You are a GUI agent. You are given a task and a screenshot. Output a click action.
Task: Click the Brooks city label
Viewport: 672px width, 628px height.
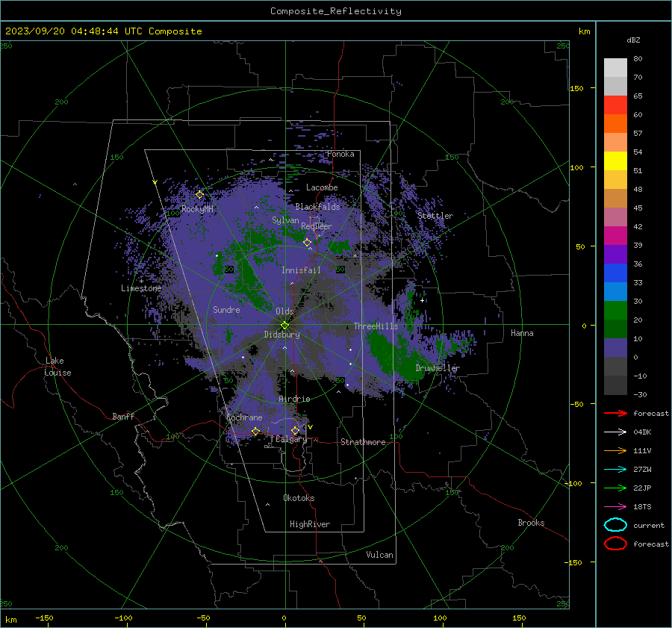point(531,523)
